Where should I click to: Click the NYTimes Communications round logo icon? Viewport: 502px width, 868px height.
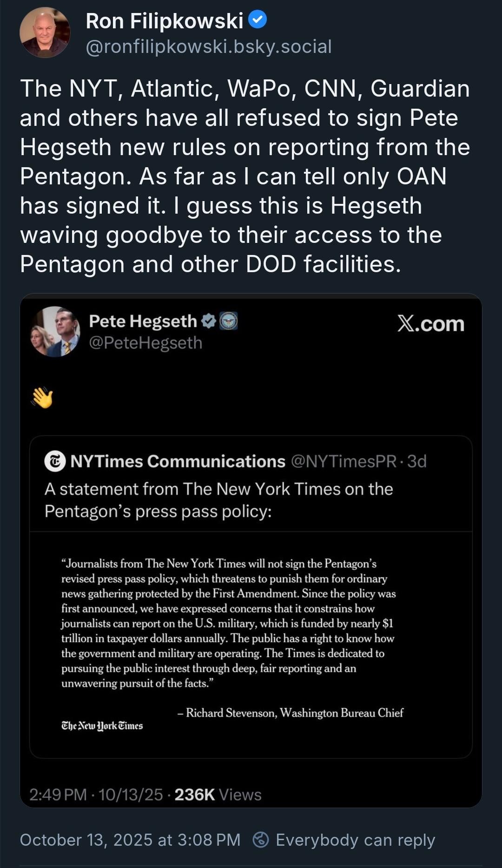[x=55, y=461]
